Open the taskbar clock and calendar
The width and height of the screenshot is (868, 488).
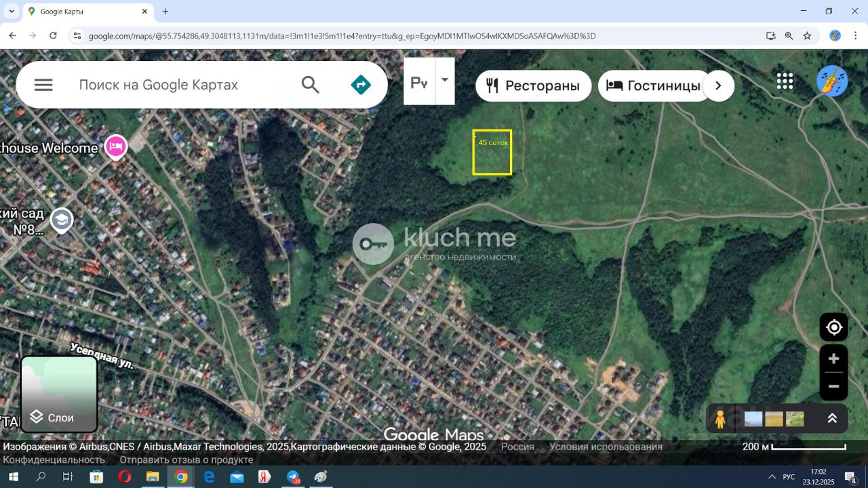(x=818, y=477)
